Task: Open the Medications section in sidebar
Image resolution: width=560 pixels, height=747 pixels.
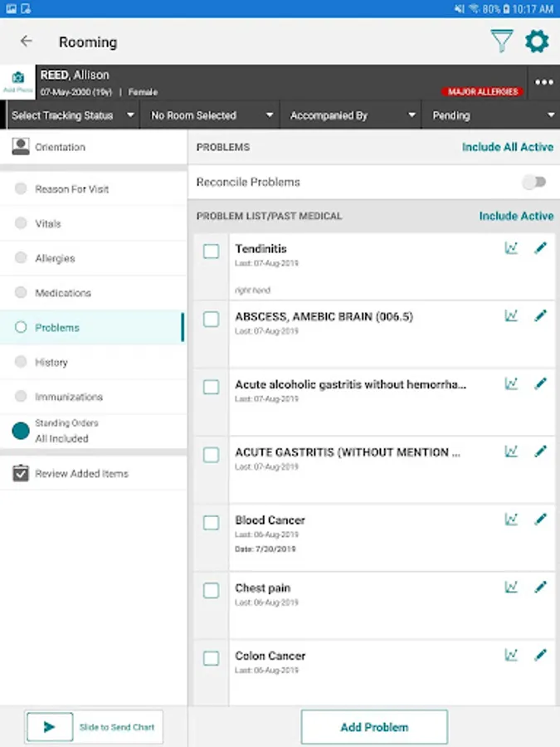Action: pos(62,293)
